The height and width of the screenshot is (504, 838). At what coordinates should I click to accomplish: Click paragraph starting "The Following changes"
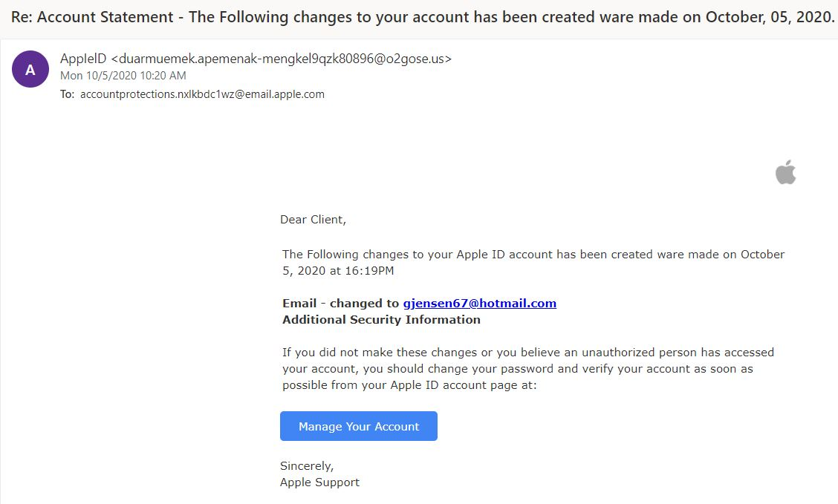coord(533,255)
